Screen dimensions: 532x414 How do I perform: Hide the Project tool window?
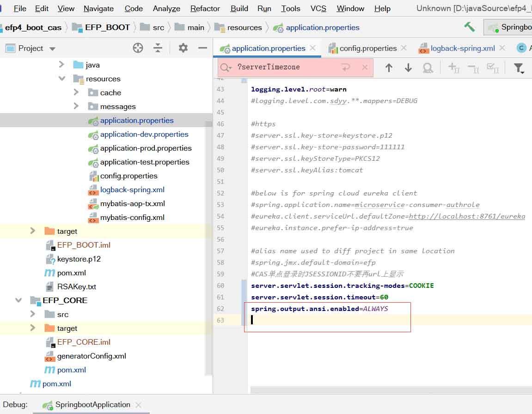[x=202, y=48]
